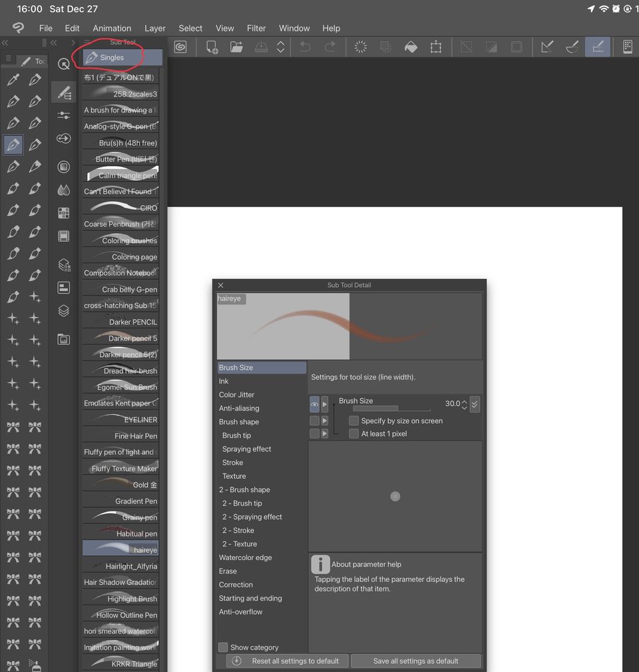Open the Layer menu
This screenshot has height=672, width=639.
tap(155, 28)
